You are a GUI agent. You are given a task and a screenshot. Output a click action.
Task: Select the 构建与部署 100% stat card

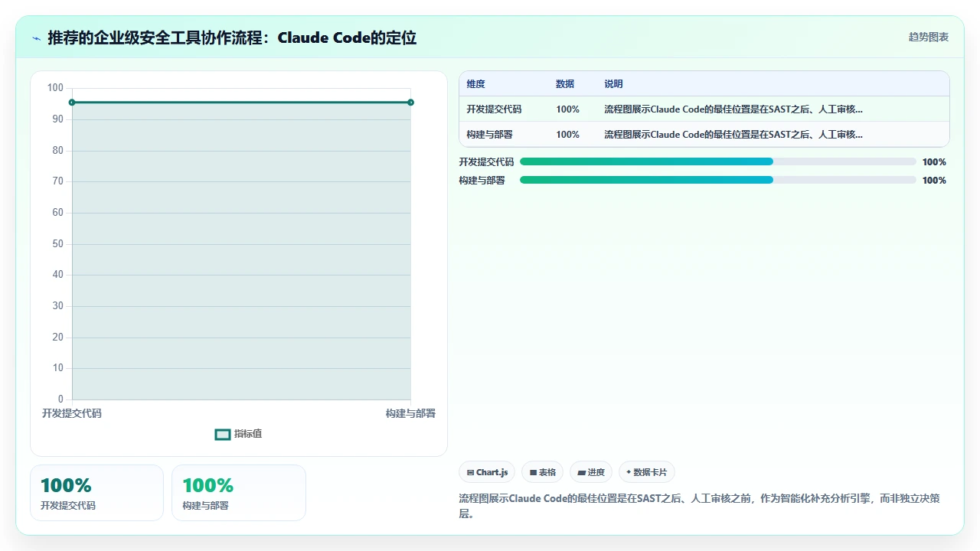point(239,493)
